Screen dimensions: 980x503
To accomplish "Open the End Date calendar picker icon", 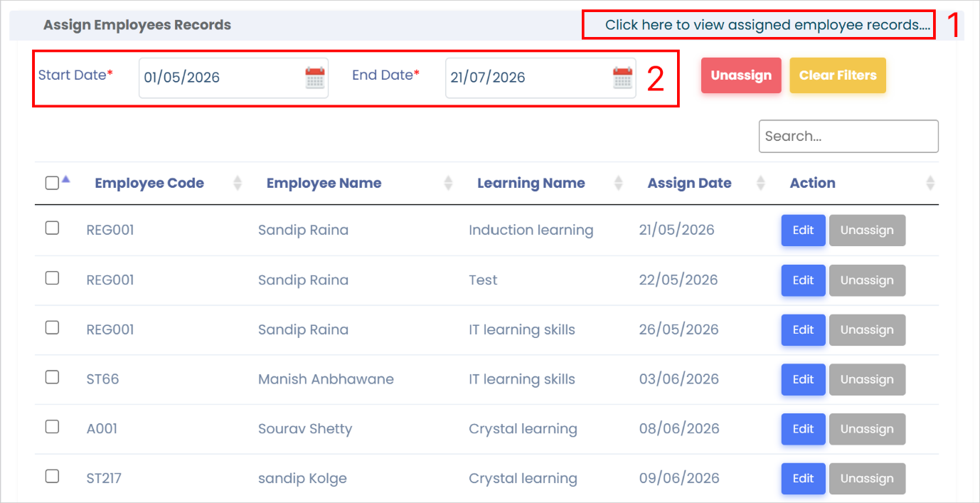I will (x=622, y=78).
